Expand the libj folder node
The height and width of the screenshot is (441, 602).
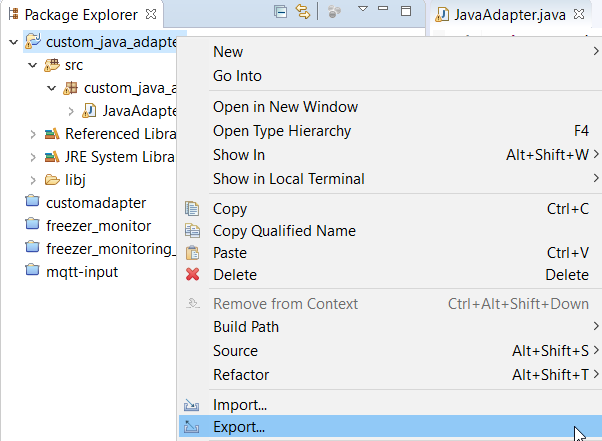click(33, 180)
